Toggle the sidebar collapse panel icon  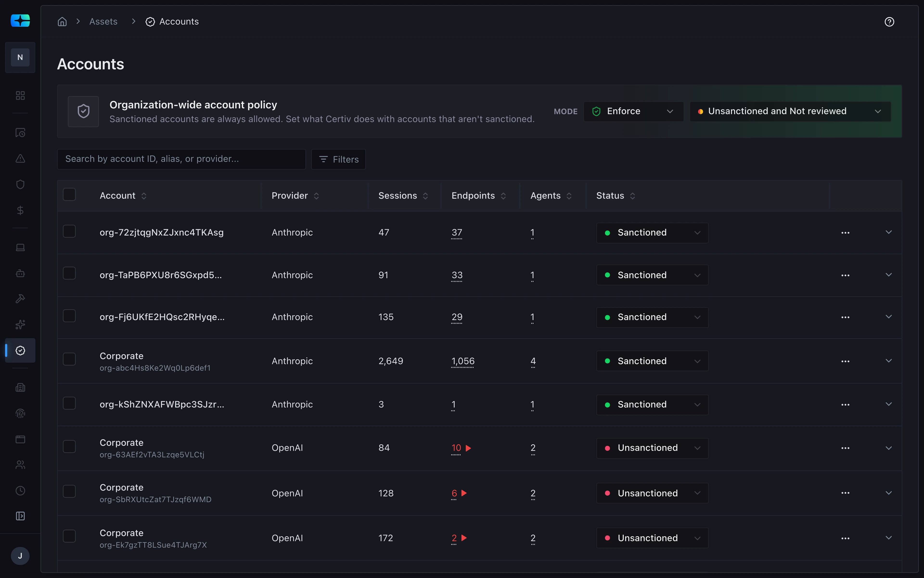[20, 516]
